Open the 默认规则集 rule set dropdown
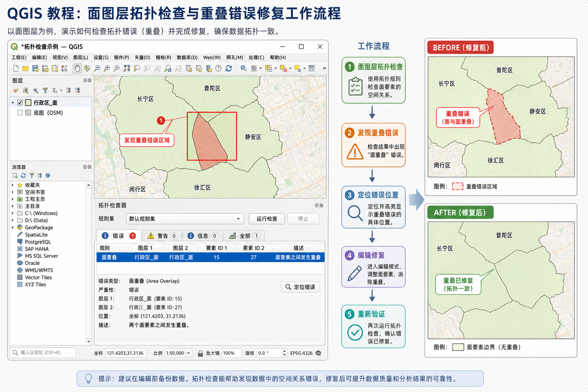 [185, 219]
